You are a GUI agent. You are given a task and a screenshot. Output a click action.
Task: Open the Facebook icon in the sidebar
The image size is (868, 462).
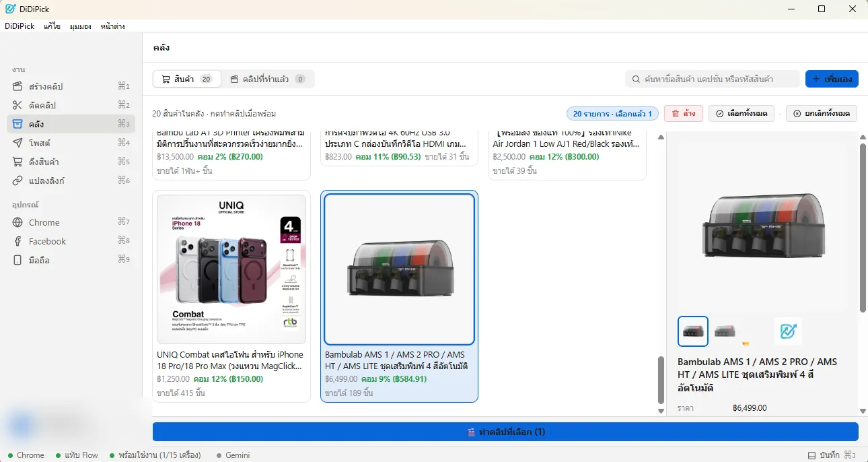pos(17,241)
